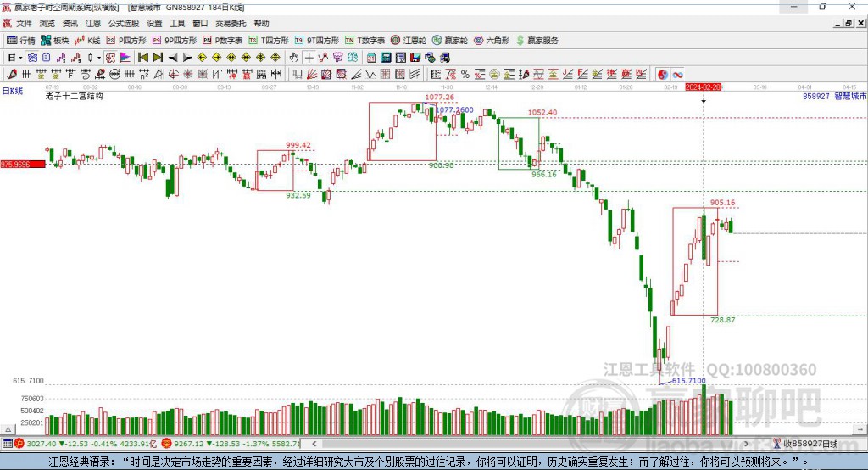Select the zigzag wave line tool
Image resolution: width=868 pixels, height=470 pixels.
click(x=370, y=75)
